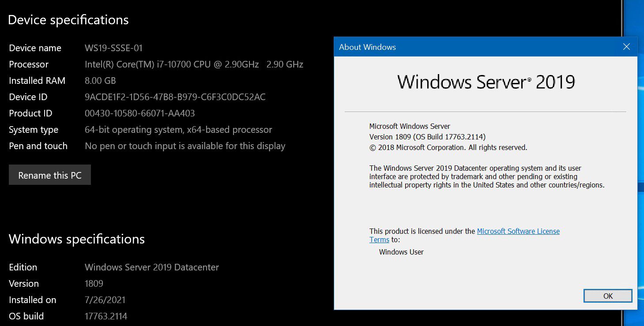Screen dimensions: 644x326
Task: Select the Device ID value 9ACDE1F2-1D56
Action: pos(175,97)
